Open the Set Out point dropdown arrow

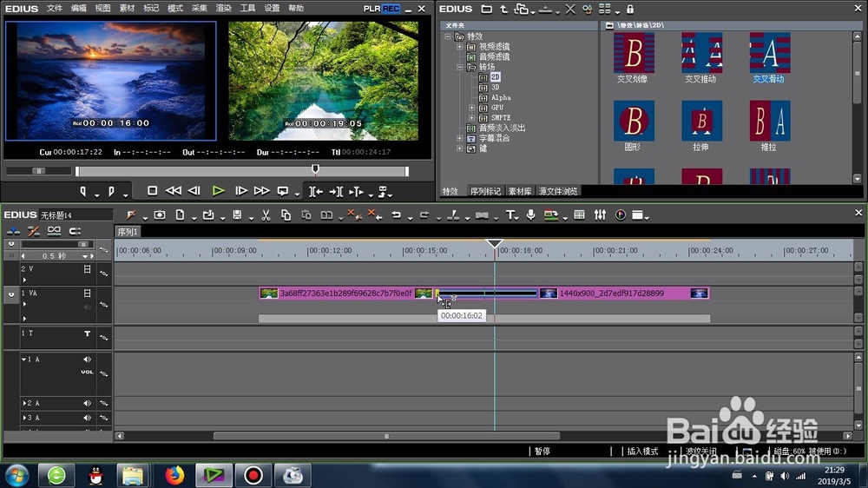pyautogui.click(x=125, y=195)
